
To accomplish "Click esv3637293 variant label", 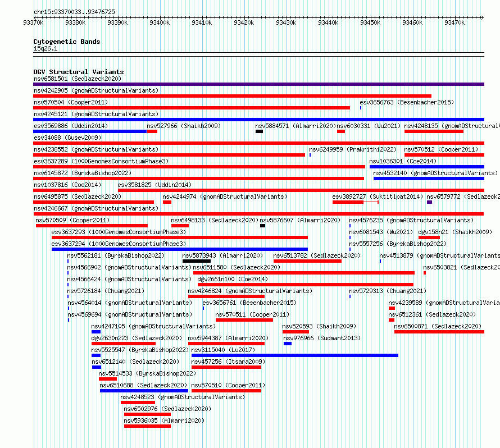I will (x=119, y=232).
